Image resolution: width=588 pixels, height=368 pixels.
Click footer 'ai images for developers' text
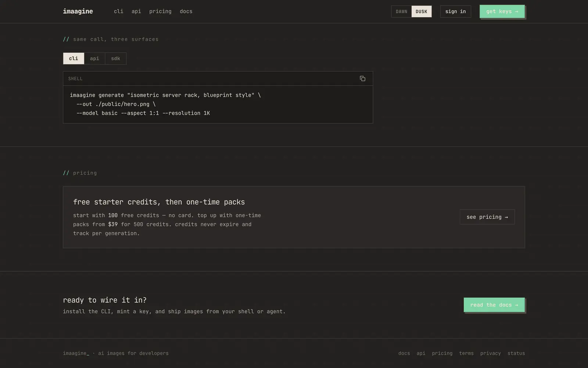(x=133, y=353)
